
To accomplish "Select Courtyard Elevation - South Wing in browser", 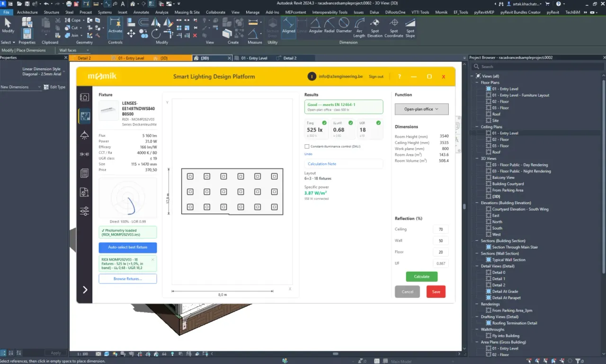I will tap(520, 209).
